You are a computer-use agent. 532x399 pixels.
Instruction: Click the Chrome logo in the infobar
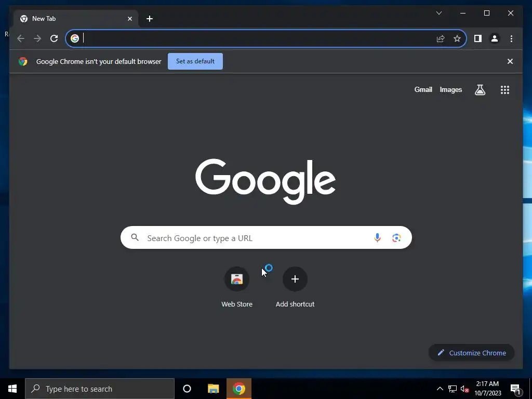tap(23, 61)
